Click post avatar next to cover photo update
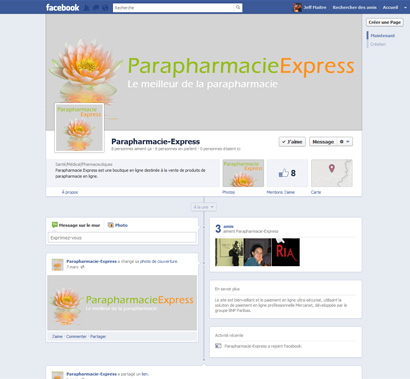The image size is (410, 379). 57,265
